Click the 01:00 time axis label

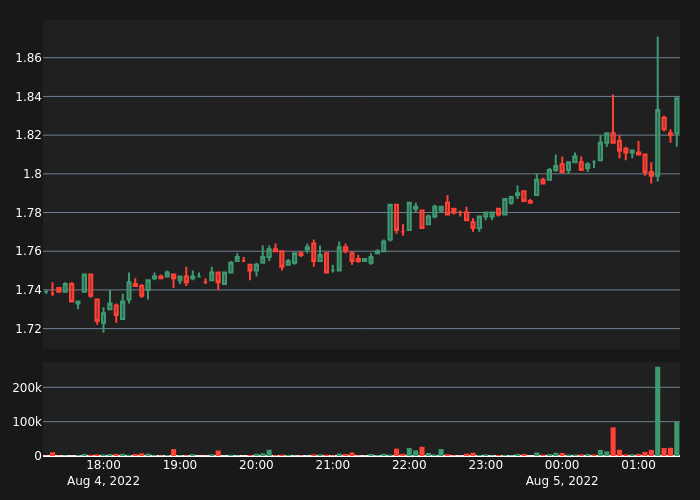[x=638, y=465]
